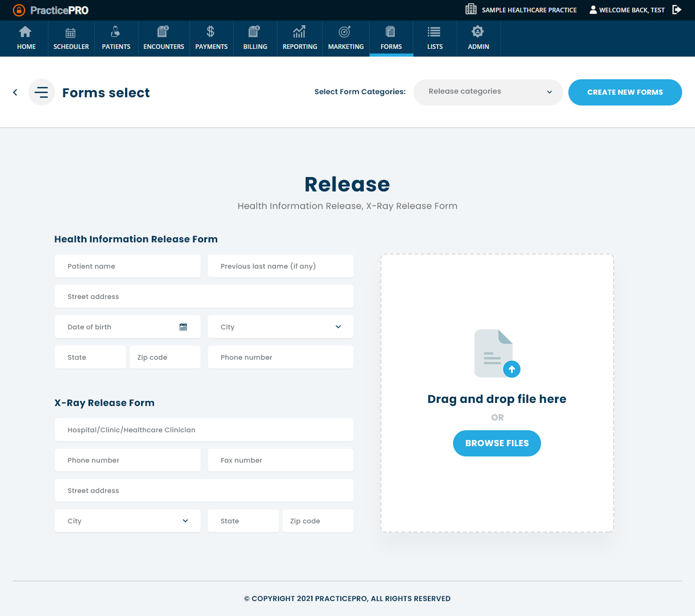Screen dimensions: 695x616
Task: Click the Create New Forms button
Action: pos(624,92)
